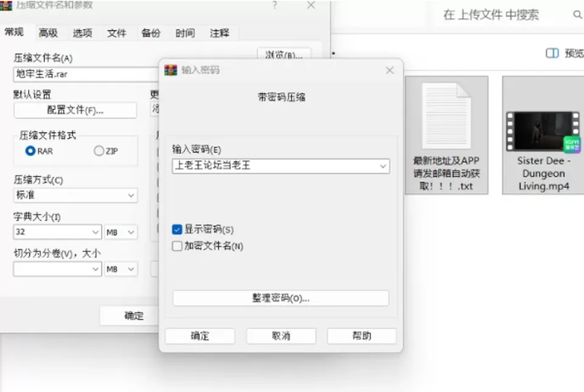584x392 pixels.
Task: Click 取消 in the password dialog
Action: [281, 336]
